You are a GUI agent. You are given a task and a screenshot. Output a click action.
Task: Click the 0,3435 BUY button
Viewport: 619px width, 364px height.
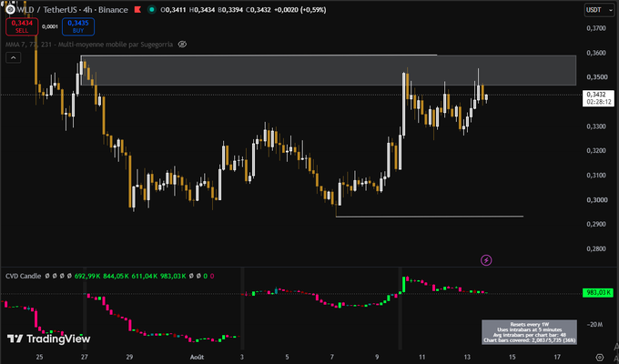tap(78, 26)
